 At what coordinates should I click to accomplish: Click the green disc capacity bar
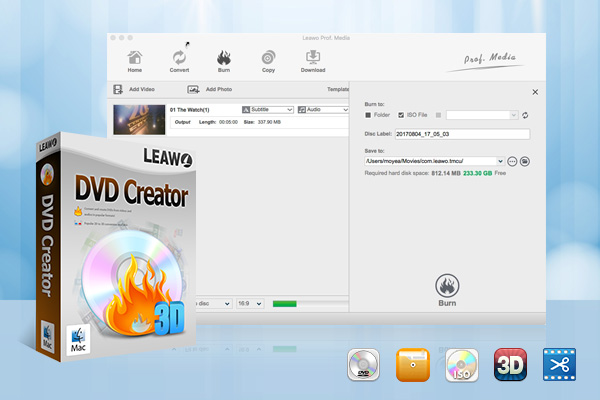(284, 304)
